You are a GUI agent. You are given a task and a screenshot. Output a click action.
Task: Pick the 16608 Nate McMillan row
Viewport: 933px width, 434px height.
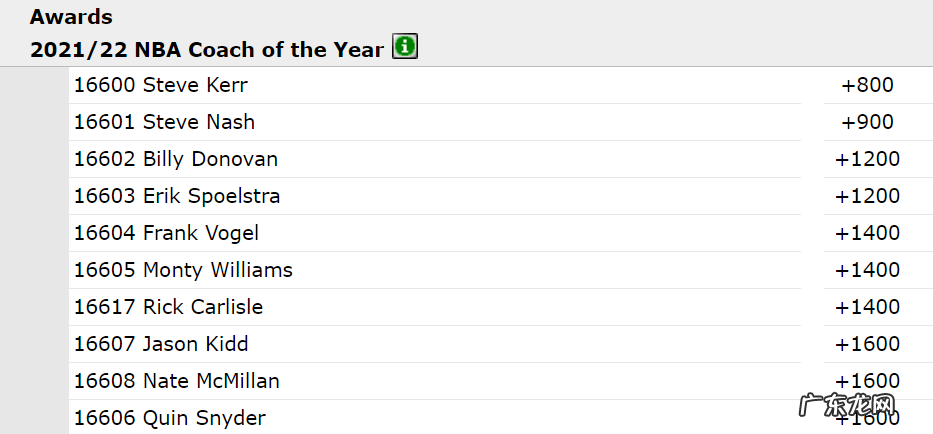pos(177,381)
